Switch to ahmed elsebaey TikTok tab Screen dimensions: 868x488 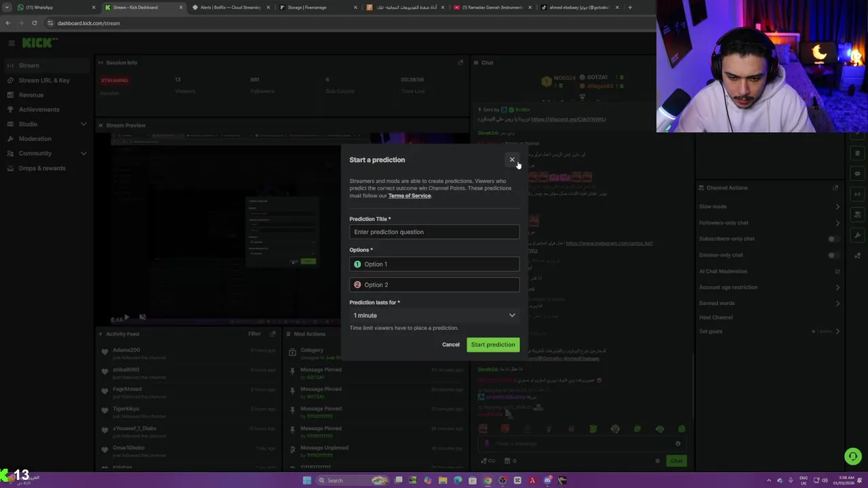click(580, 7)
